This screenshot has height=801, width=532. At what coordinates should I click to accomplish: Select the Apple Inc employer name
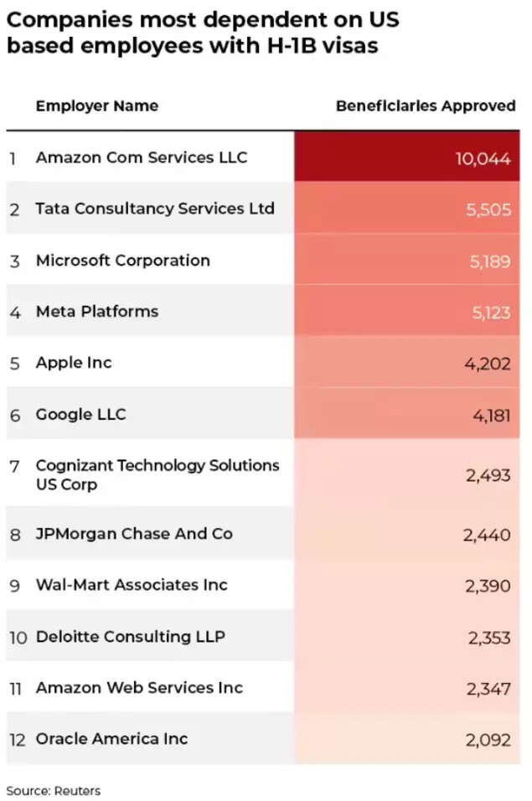(74, 363)
